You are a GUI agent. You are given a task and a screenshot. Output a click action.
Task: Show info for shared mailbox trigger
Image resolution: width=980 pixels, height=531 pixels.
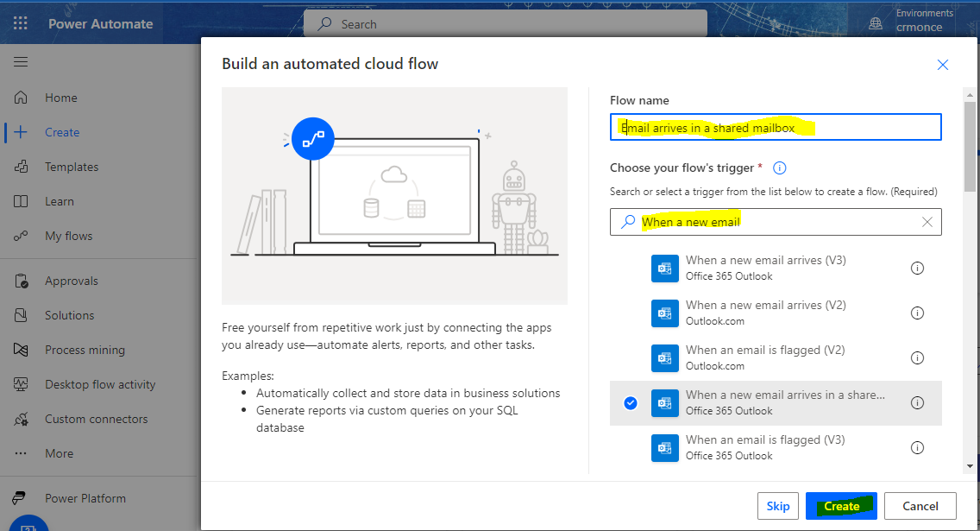tap(917, 403)
